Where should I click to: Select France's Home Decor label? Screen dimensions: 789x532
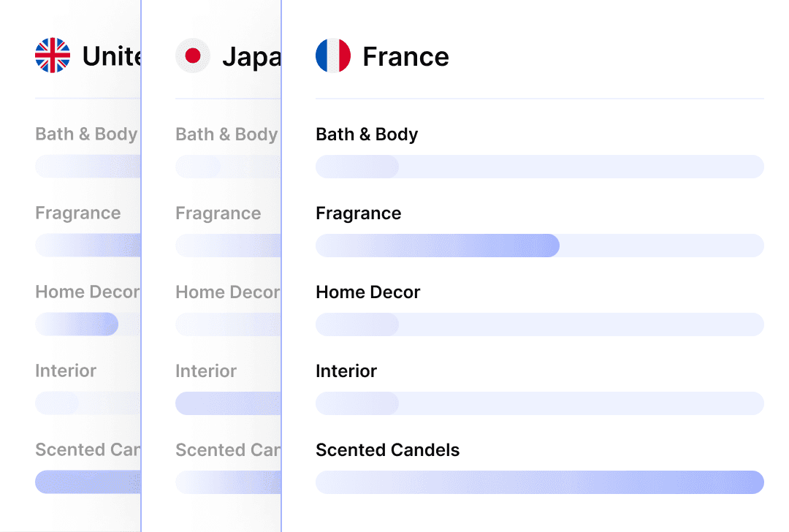[367, 292]
